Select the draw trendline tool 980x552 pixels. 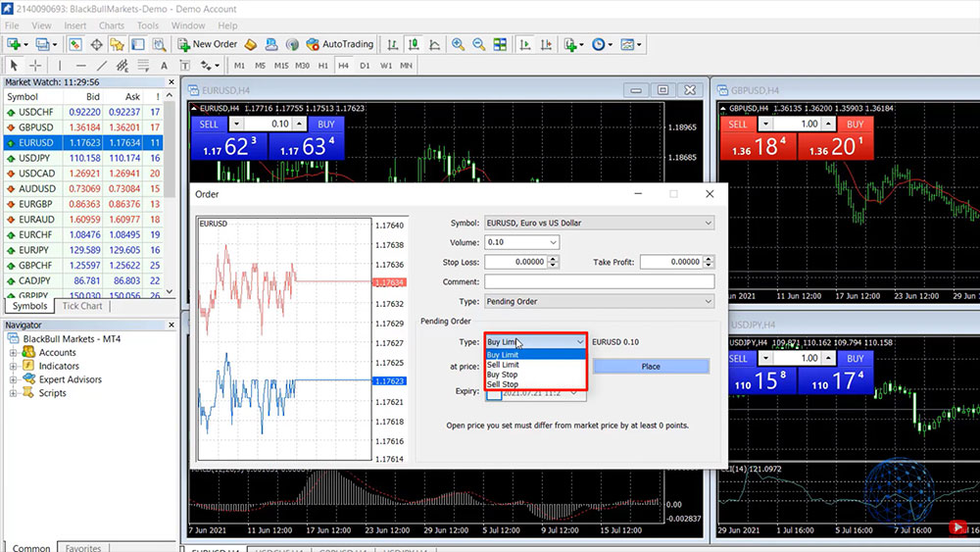(x=99, y=66)
